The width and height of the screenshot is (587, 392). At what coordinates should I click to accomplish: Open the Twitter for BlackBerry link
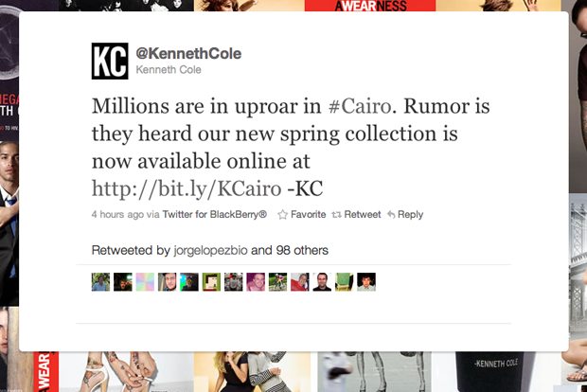pyautogui.click(x=215, y=215)
